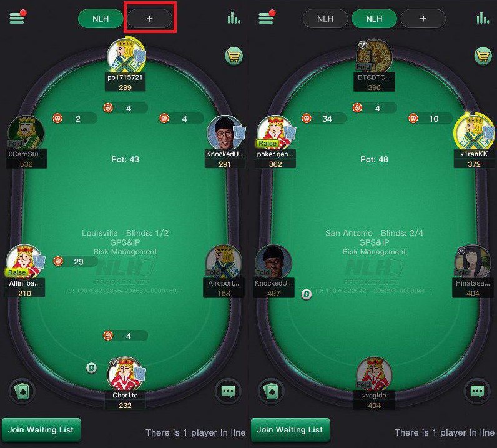Open statistics bars icon on right table
The image size is (497, 448).
(x=483, y=18)
